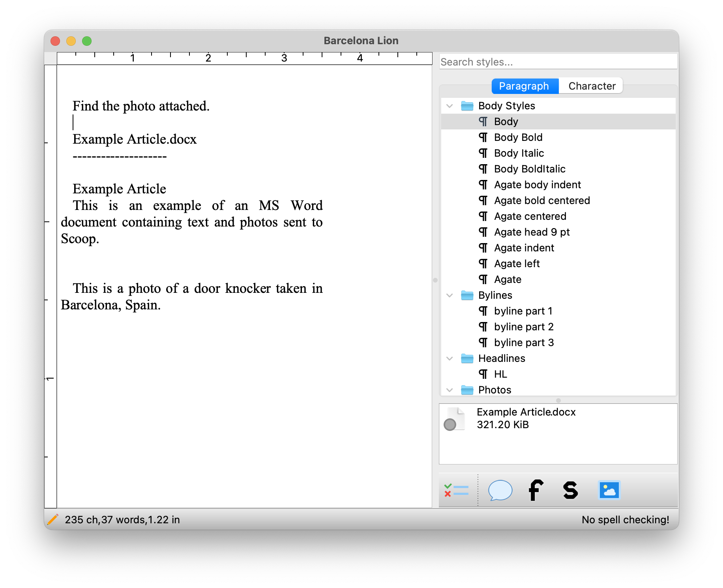Viewport: 723px width, 588px height.
Task: Select byline part 2 style
Action: coord(524,327)
